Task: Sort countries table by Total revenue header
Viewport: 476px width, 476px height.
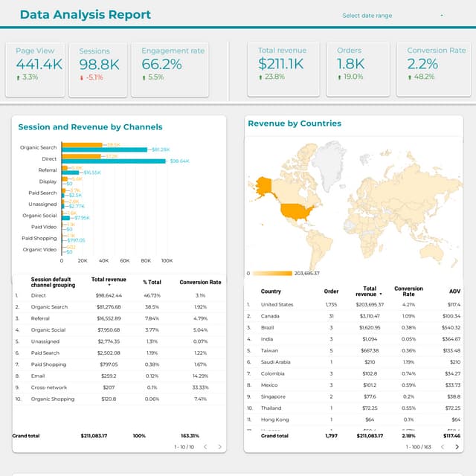Action: point(369,291)
